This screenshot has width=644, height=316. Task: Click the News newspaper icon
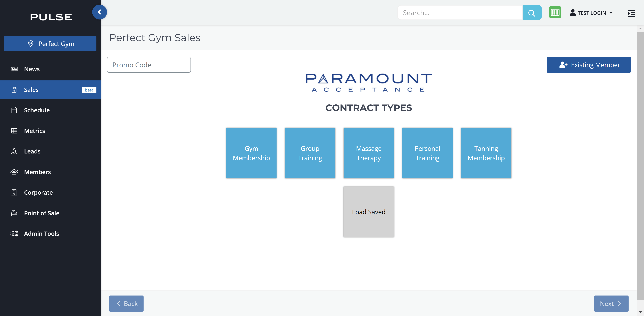tap(14, 69)
